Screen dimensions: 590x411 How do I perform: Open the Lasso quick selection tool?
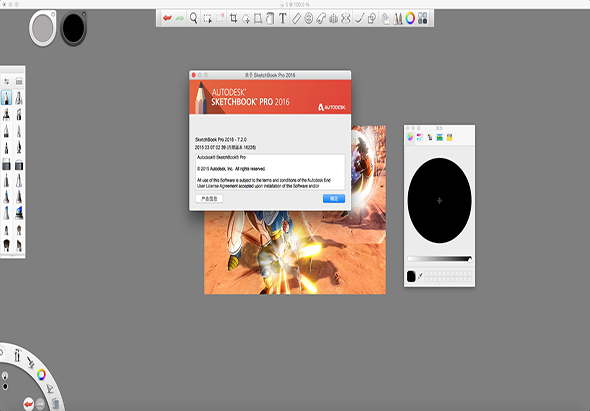(246, 18)
